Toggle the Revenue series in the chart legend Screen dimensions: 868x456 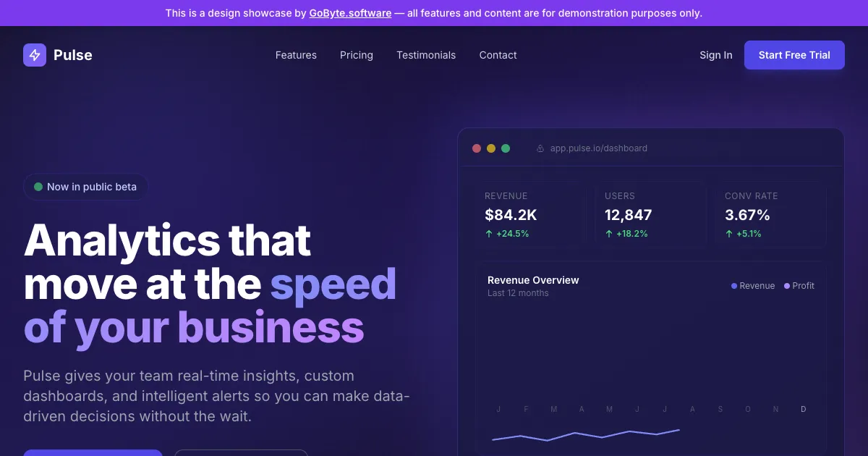752,286
